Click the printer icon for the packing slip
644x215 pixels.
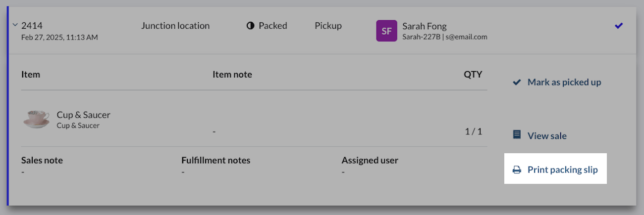tap(517, 170)
